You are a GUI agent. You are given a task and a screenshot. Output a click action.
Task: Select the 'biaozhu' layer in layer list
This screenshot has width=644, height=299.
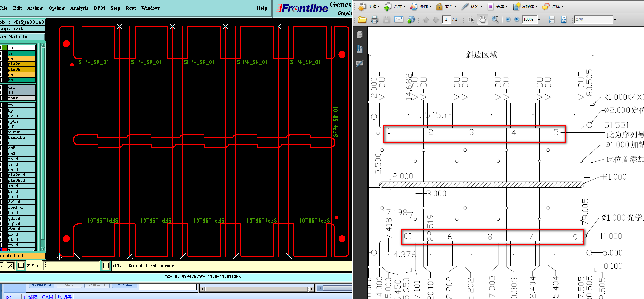[21, 137]
